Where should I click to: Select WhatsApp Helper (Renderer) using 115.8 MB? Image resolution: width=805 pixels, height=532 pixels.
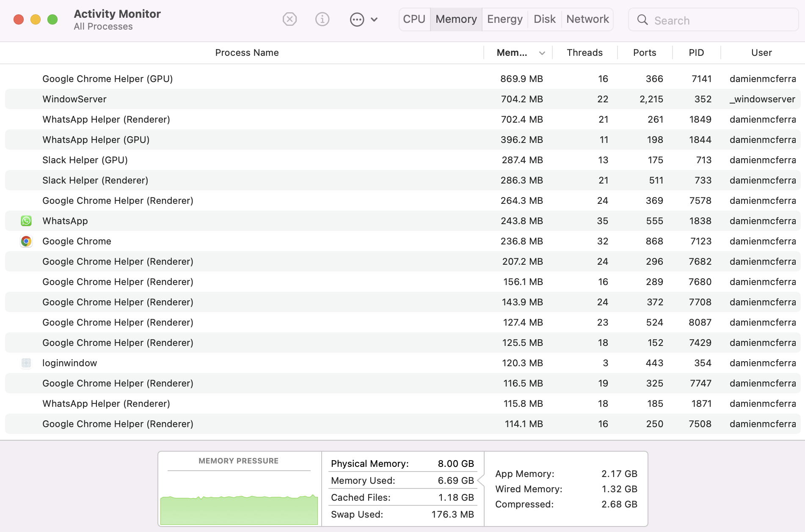402,403
